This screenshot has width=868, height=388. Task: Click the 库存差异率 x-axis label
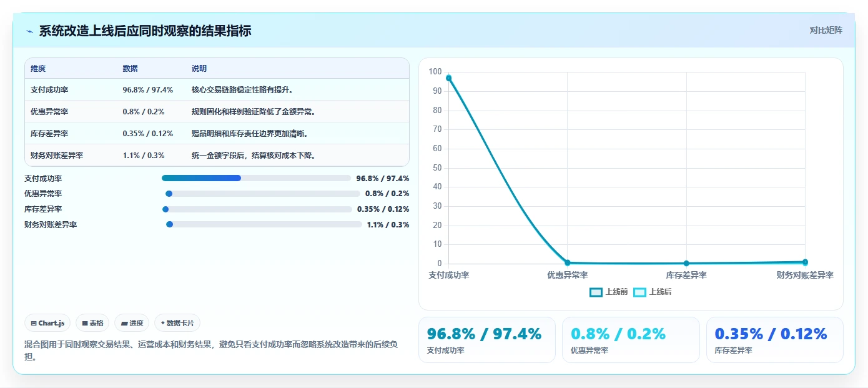pyautogui.click(x=686, y=275)
